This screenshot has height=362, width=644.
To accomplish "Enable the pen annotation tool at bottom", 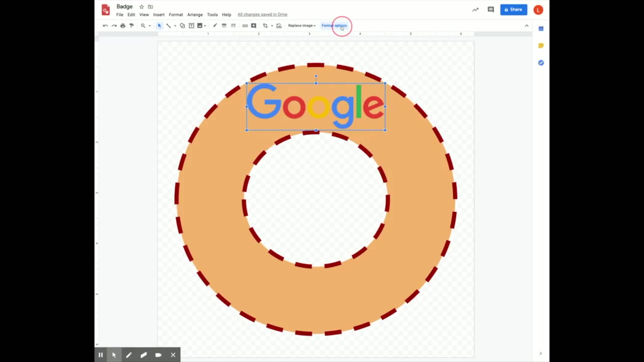I will point(129,355).
